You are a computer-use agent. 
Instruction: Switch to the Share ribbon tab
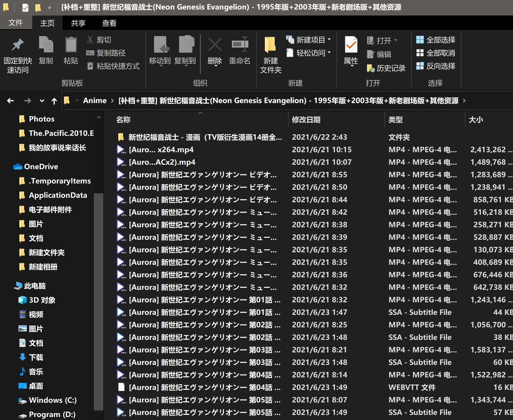click(x=78, y=23)
